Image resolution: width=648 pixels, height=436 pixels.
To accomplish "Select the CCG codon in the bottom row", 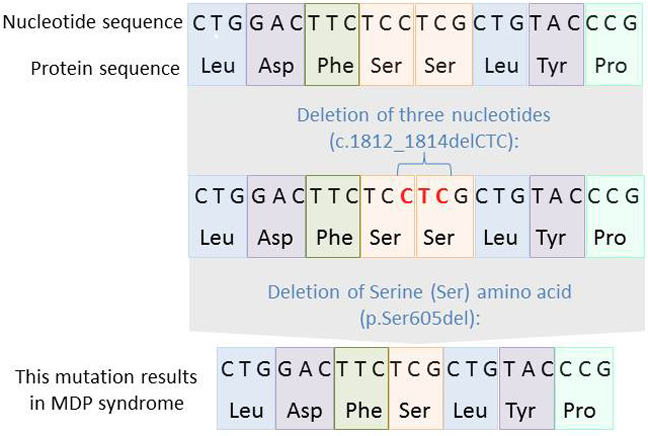I will point(584,368).
